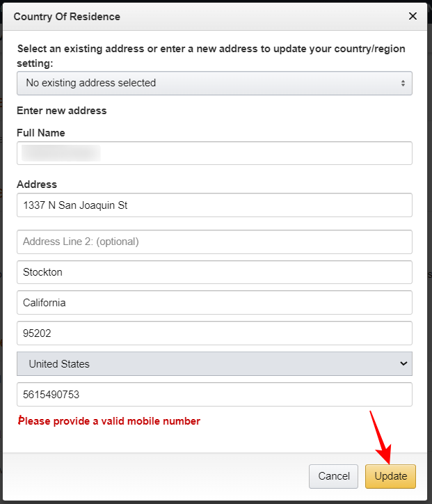Click the 95202 zip code field
432x504 pixels.
pos(214,333)
